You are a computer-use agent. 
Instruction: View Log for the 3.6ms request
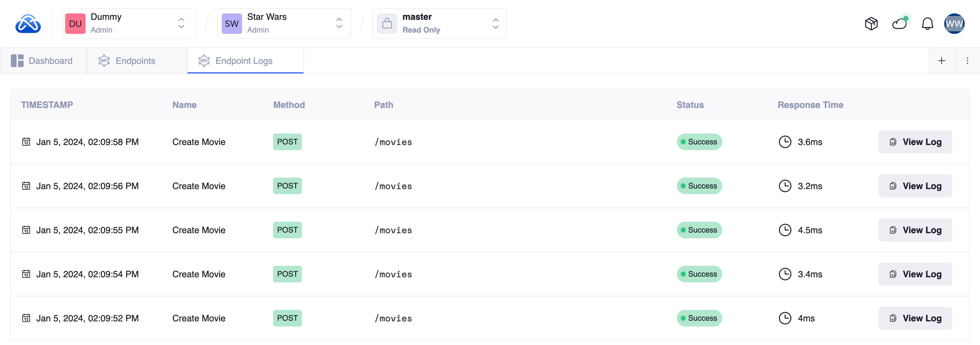[x=915, y=142]
